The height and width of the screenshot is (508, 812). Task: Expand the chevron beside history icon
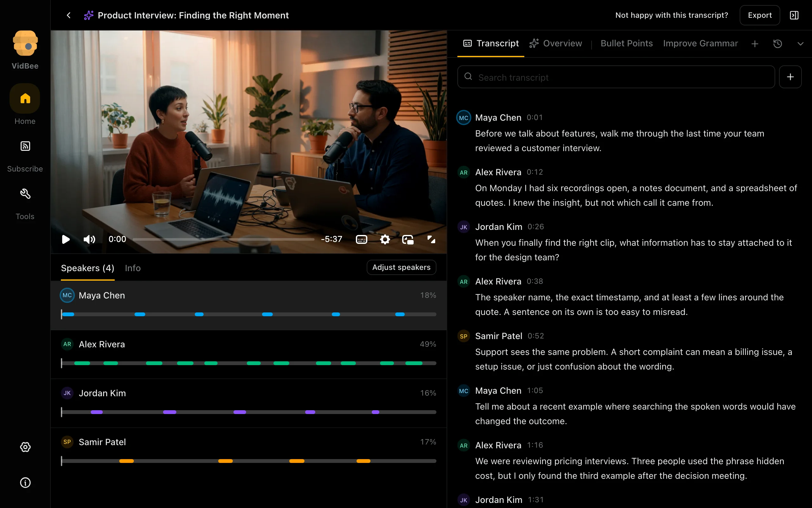(x=800, y=44)
